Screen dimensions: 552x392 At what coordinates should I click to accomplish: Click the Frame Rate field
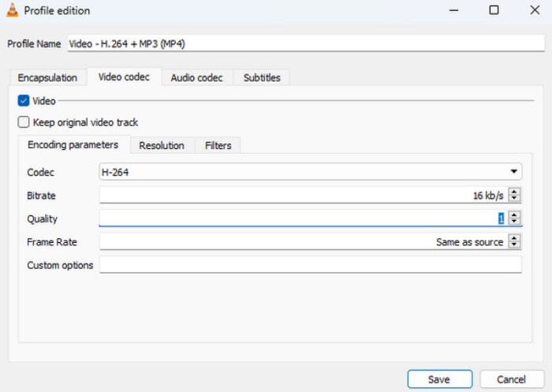coord(304,241)
